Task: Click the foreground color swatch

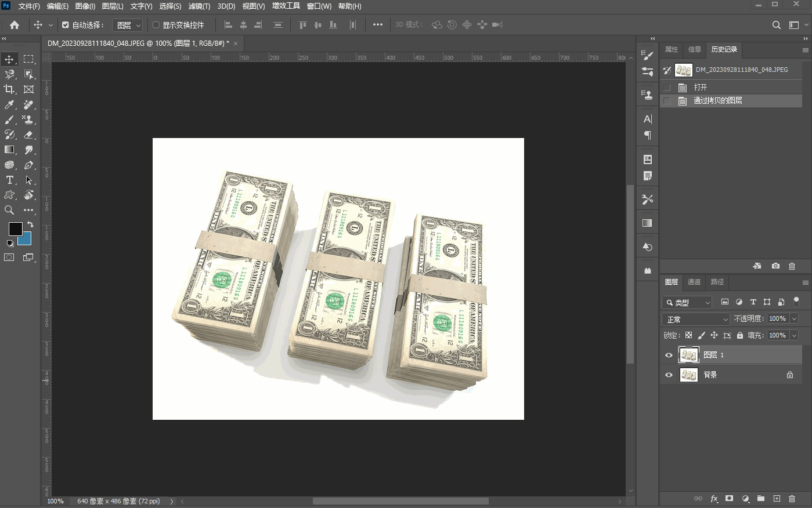Action: click(x=15, y=228)
